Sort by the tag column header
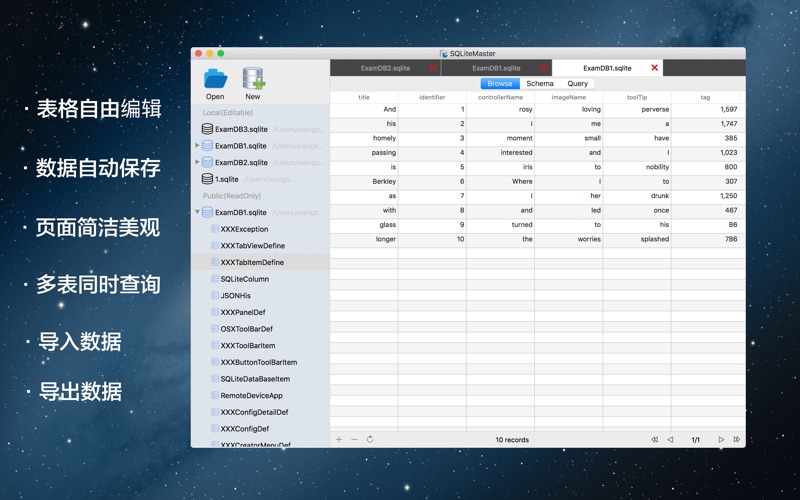Screen dimensions: 800x500 tap(705, 97)
